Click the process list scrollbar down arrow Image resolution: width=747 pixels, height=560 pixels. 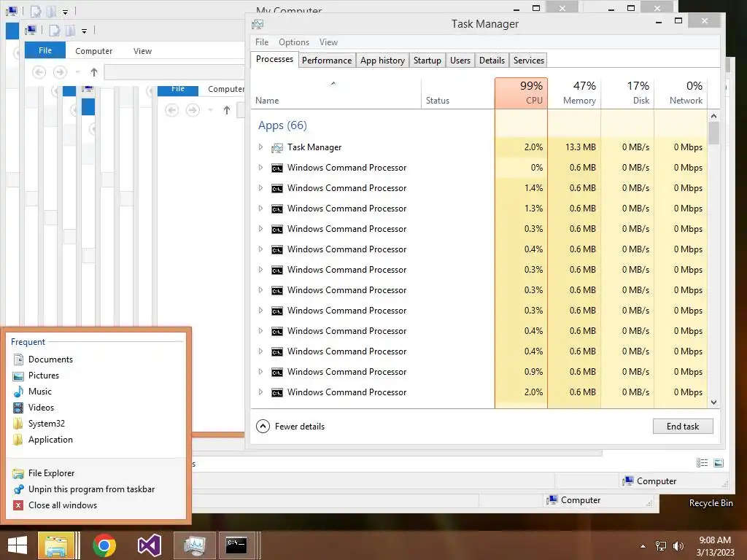pyautogui.click(x=713, y=402)
